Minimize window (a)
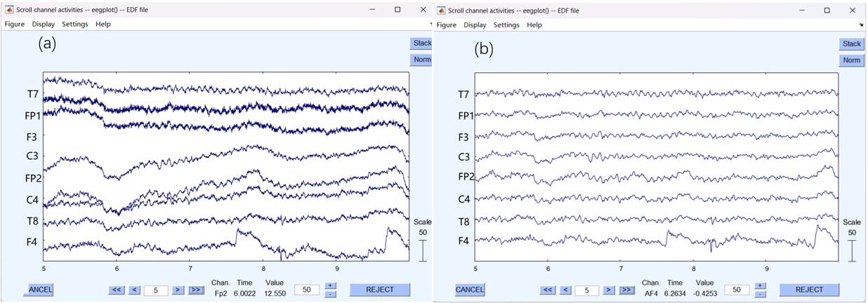 pyautogui.click(x=372, y=10)
